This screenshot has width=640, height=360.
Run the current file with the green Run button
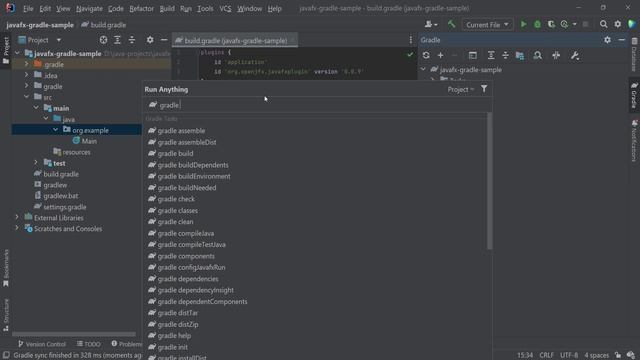tap(523, 24)
